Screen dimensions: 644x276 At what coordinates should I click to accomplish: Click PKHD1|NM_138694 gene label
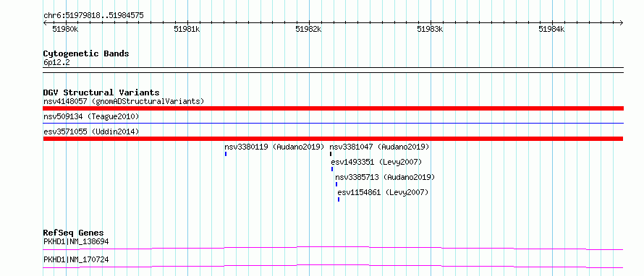click(x=76, y=242)
